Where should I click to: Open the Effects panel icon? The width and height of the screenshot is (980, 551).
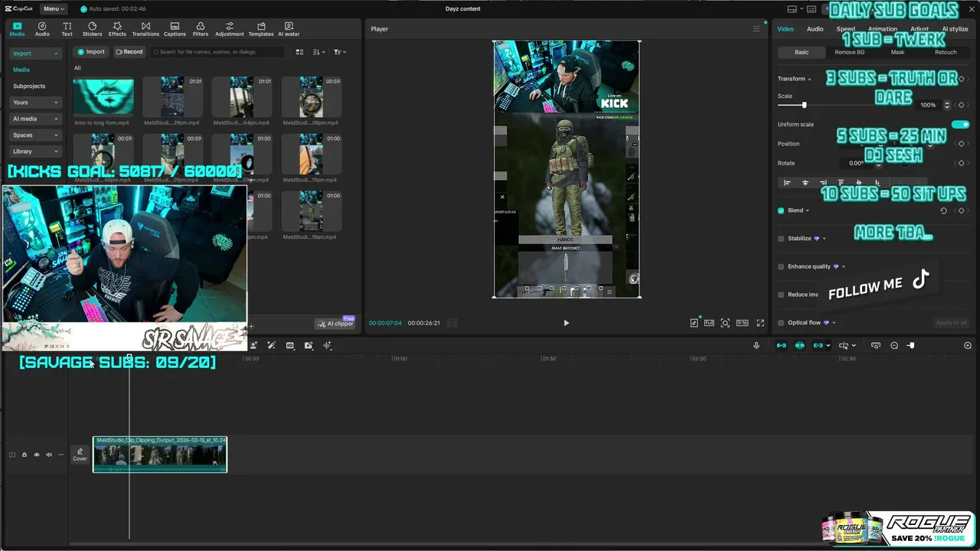pos(117,29)
